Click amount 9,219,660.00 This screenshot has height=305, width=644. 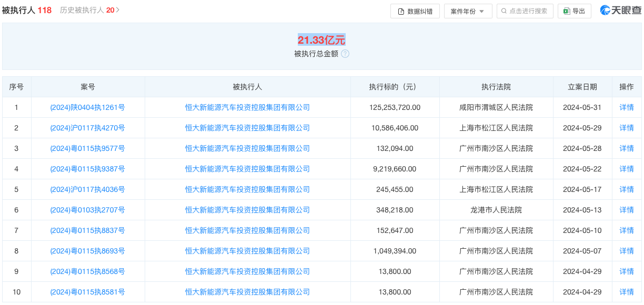[x=395, y=169]
